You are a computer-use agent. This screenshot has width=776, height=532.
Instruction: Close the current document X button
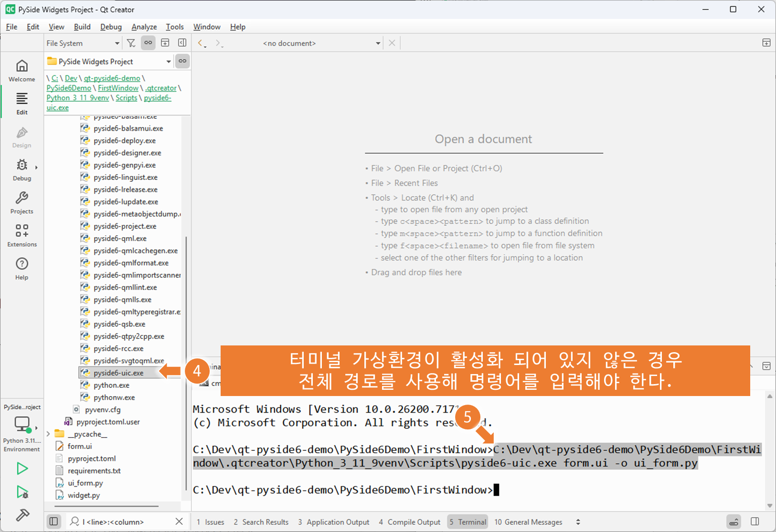tap(392, 43)
